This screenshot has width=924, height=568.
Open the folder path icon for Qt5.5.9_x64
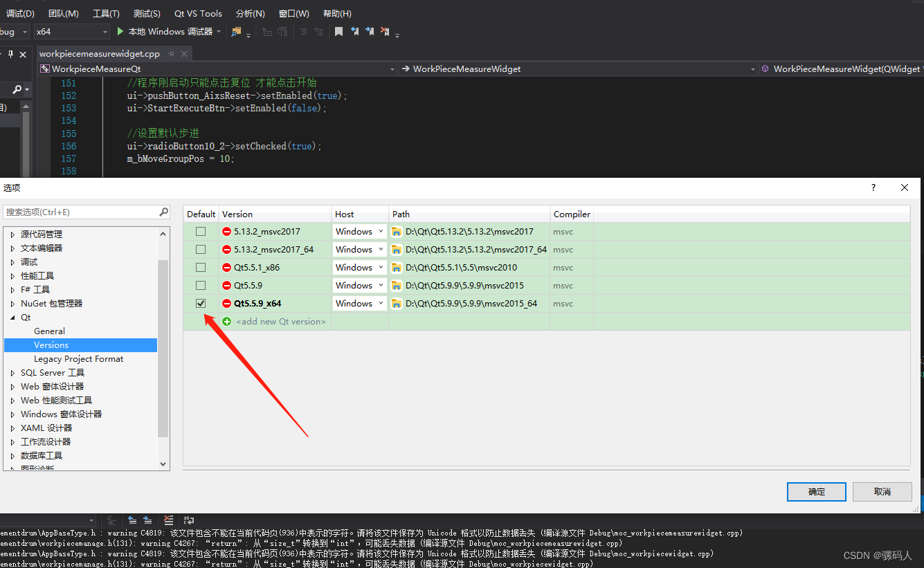pos(396,303)
